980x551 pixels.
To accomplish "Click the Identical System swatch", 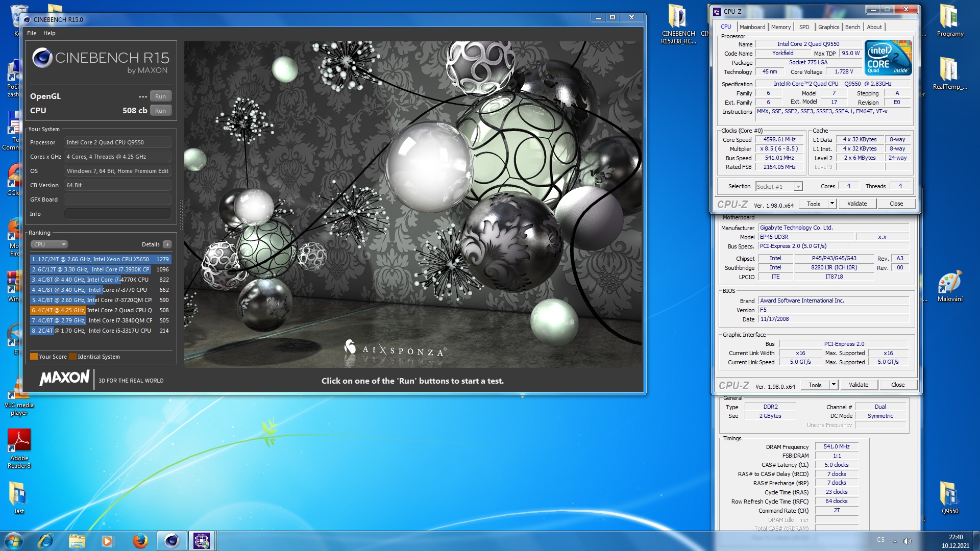I will click(72, 357).
